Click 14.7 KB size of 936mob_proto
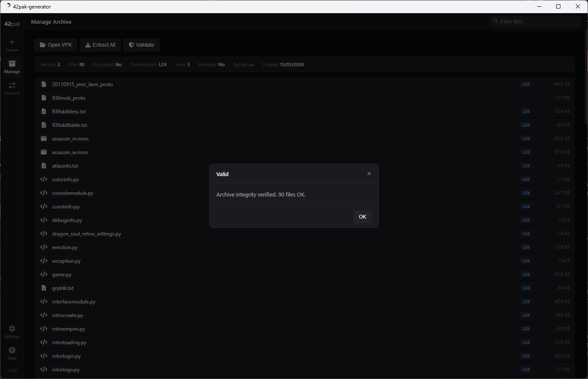The image size is (588, 379). point(562,98)
